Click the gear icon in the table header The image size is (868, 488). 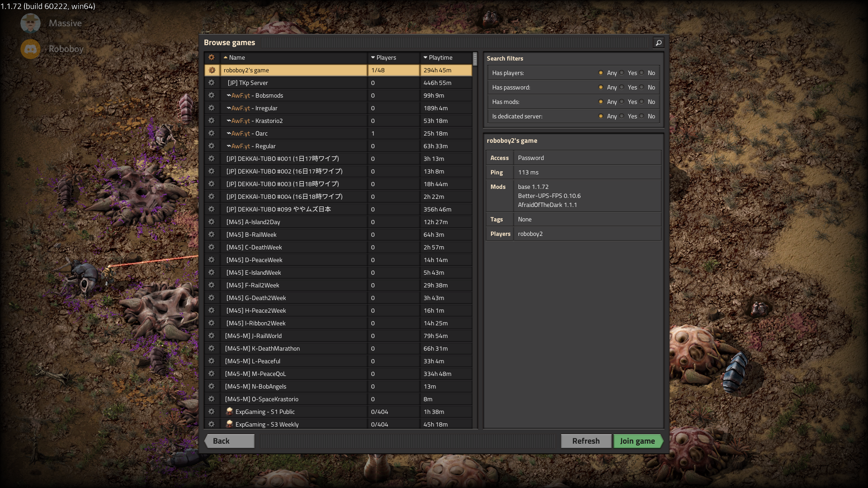[212, 57]
